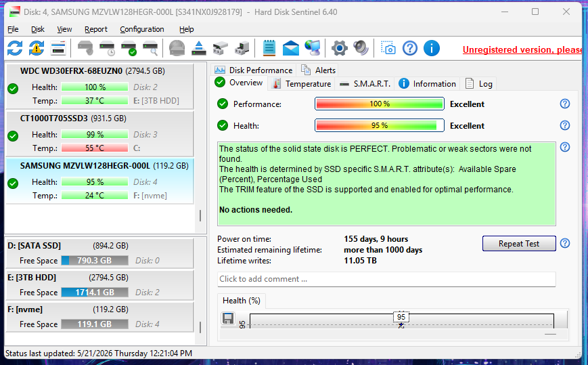Viewport: 588px width, 365px height.
Task: Click the refresh icon with yellow warning triangle
Action: [37, 48]
